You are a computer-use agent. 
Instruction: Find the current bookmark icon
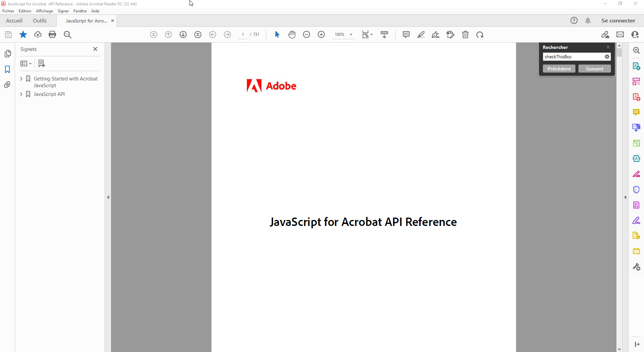pyautogui.click(x=42, y=63)
